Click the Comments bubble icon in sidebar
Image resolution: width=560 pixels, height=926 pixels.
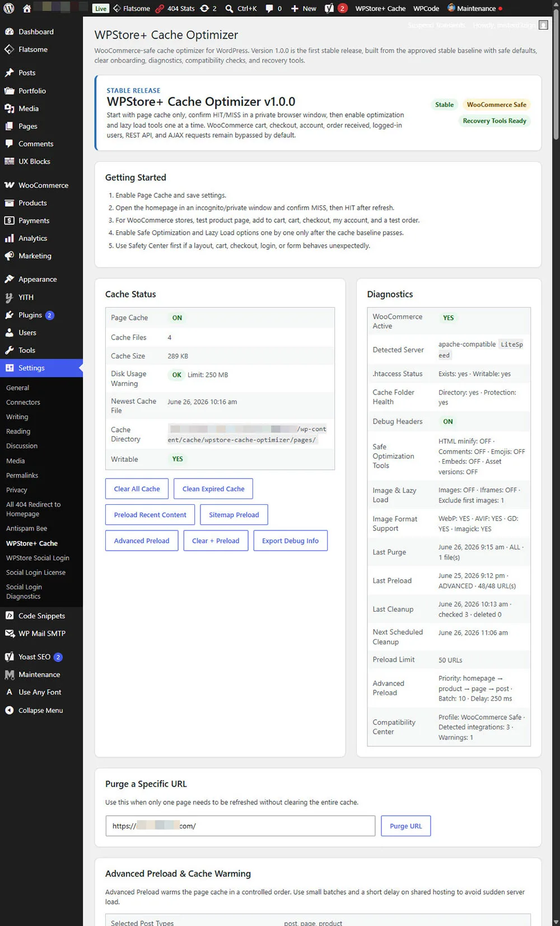pos(9,144)
